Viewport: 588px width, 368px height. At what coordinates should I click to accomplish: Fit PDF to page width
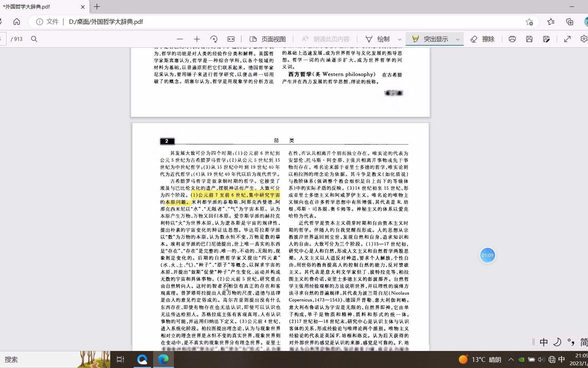pos(231,39)
